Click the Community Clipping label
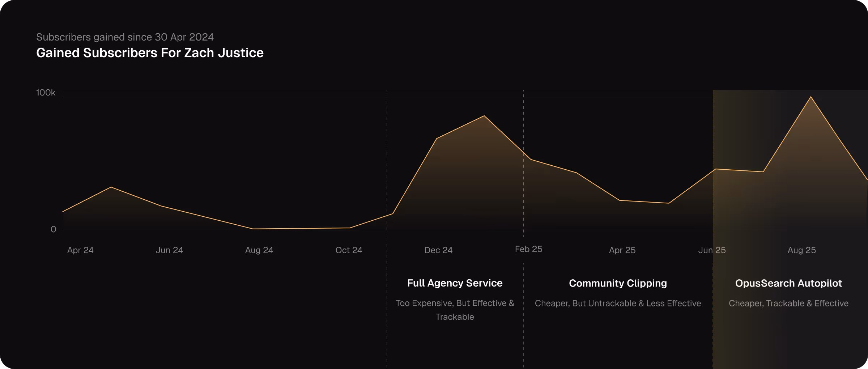Viewport: 868px width, 369px height. [x=617, y=283]
